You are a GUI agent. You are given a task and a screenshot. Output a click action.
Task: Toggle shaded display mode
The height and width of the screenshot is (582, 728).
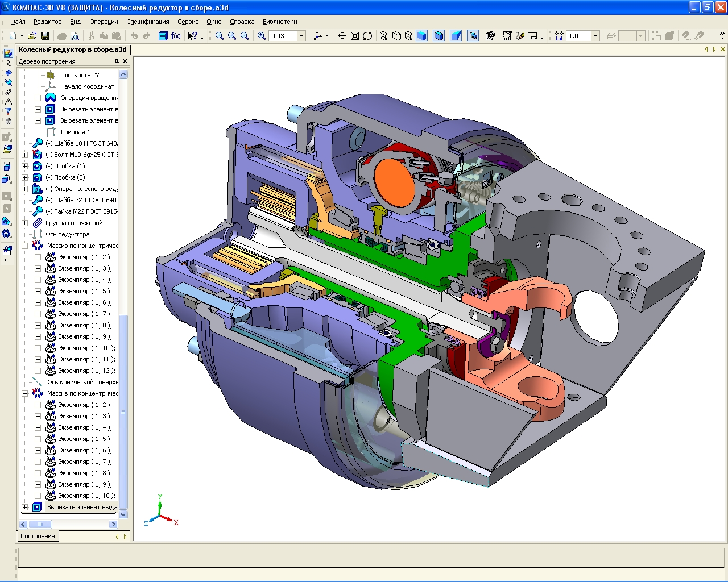(421, 36)
